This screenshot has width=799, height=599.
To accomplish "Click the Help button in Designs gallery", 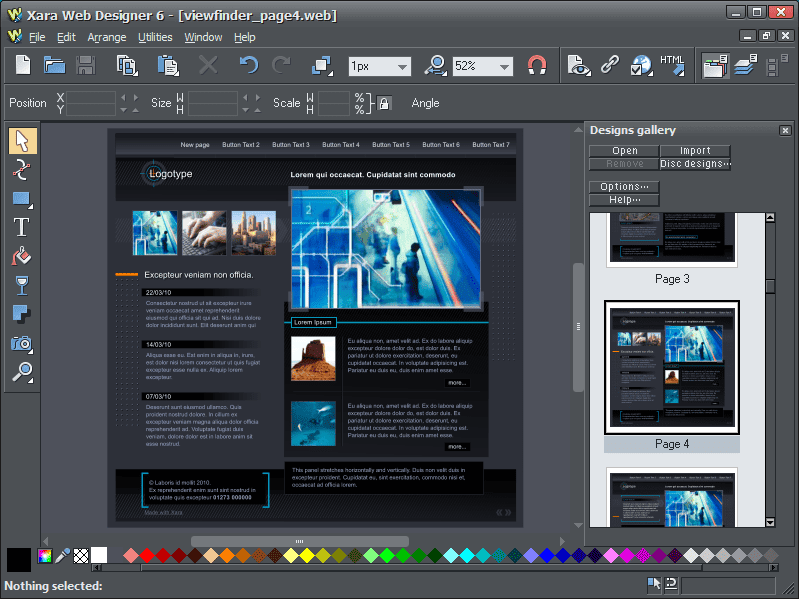I will coord(624,200).
